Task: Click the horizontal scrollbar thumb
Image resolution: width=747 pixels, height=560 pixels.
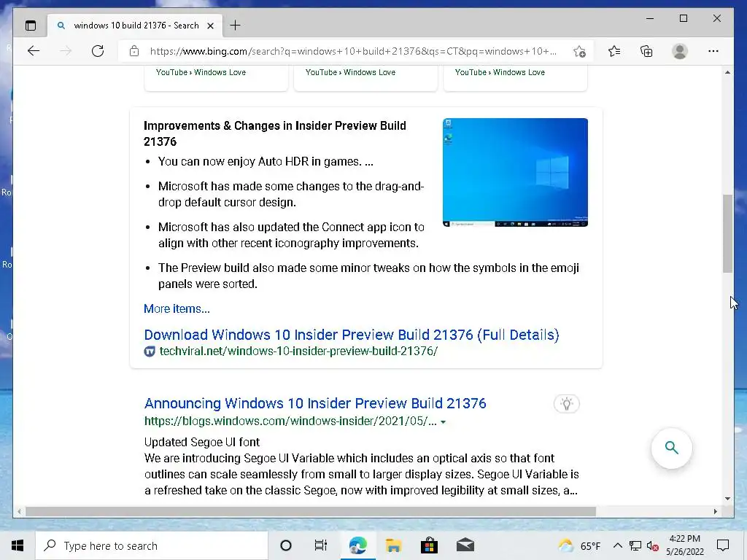Action: (311, 511)
